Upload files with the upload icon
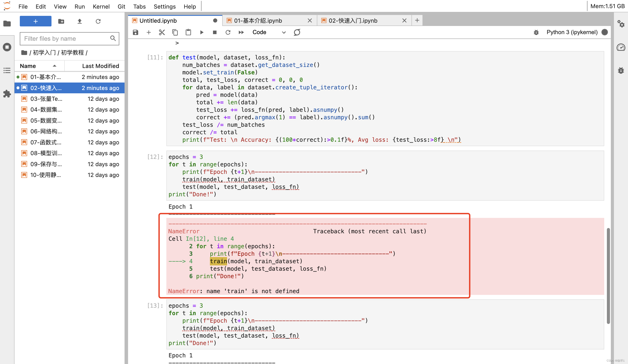628x364 pixels. tap(79, 21)
